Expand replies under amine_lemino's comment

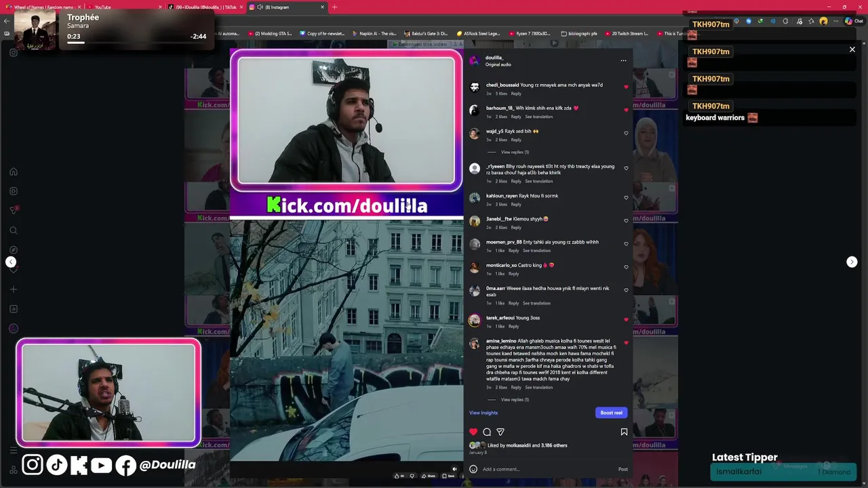pyautogui.click(x=515, y=400)
